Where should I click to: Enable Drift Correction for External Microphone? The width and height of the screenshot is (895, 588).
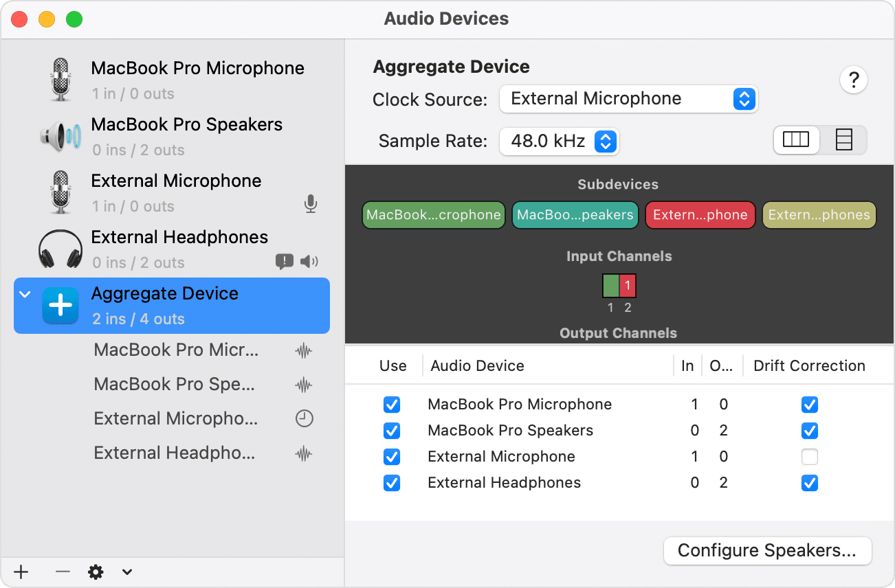coord(810,457)
